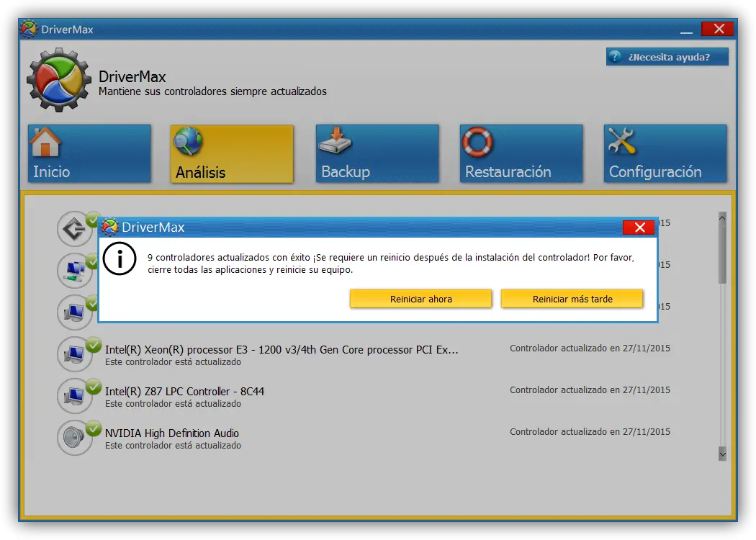Click the update date for Xeon E3 processor

(x=590, y=348)
